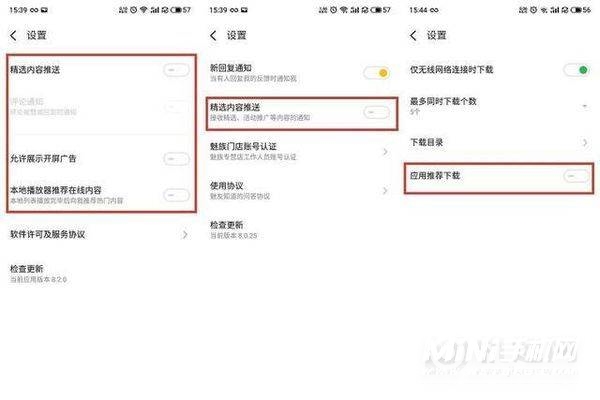This screenshot has width=600, height=400.
Task: Open 检查更新 showing version 8.2.0
Action: click(100, 274)
